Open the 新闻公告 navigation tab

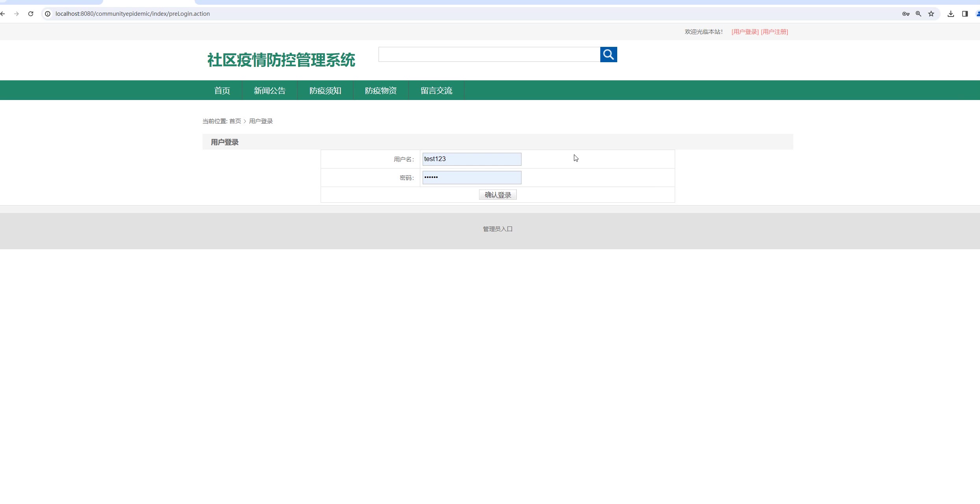point(270,91)
